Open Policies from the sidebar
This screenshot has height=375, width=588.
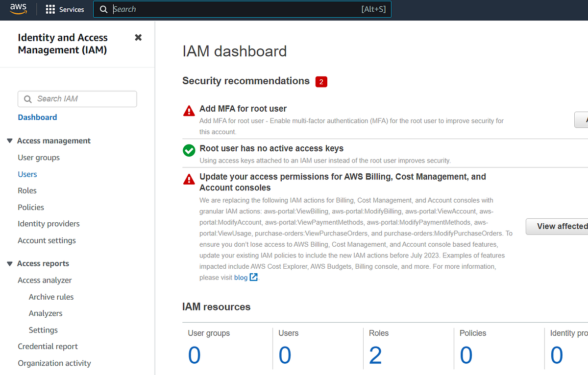pyautogui.click(x=30, y=207)
